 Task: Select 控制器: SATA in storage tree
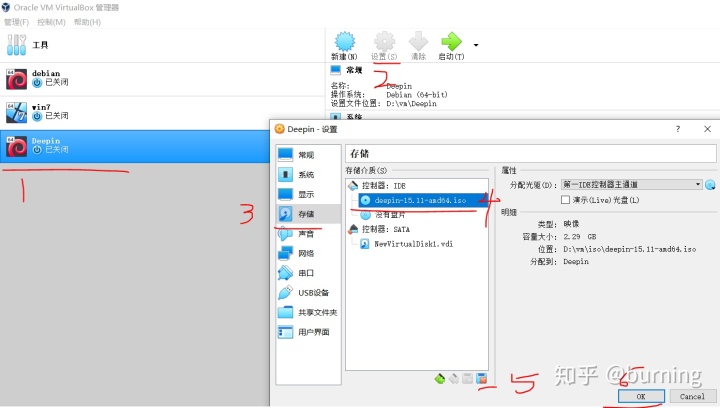tap(385, 229)
